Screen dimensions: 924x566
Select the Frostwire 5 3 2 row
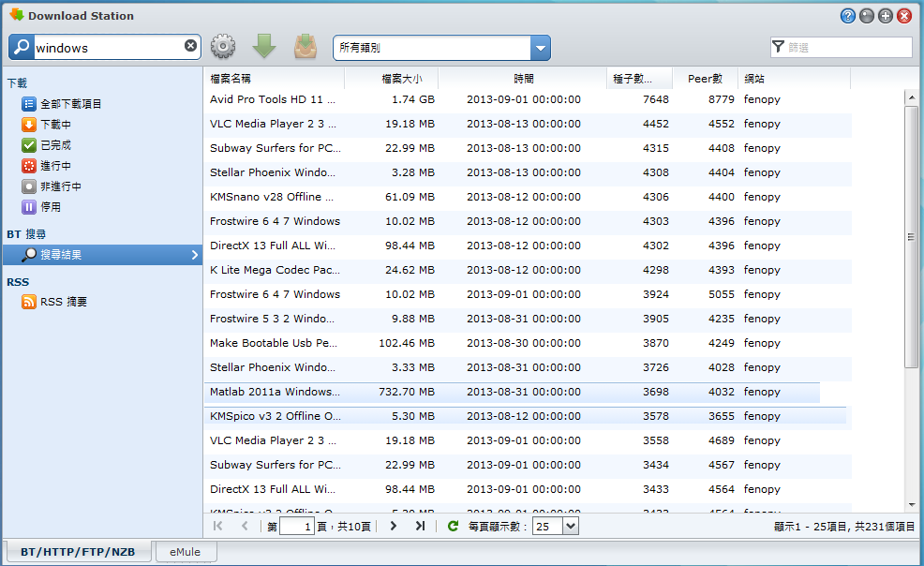[528, 320]
